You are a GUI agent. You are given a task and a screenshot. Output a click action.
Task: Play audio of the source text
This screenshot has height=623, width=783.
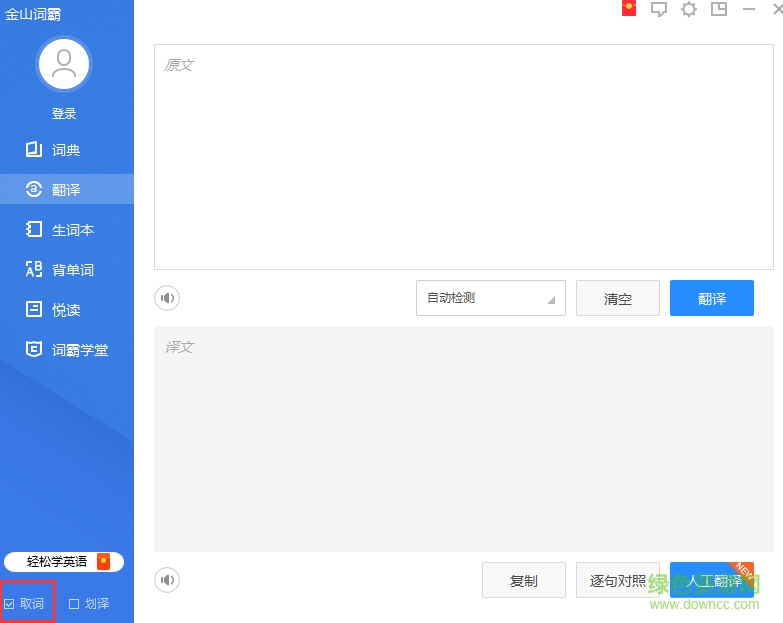point(167,298)
